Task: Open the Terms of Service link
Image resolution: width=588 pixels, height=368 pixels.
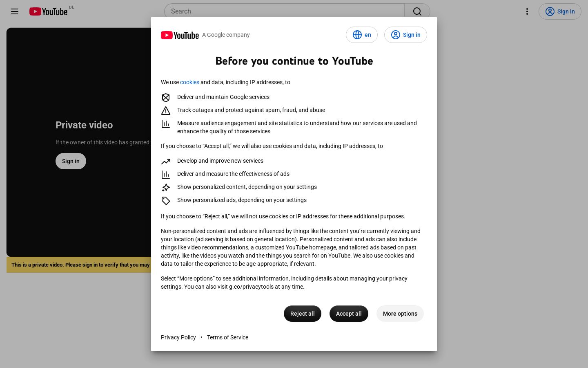Action: pyautogui.click(x=227, y=337)
